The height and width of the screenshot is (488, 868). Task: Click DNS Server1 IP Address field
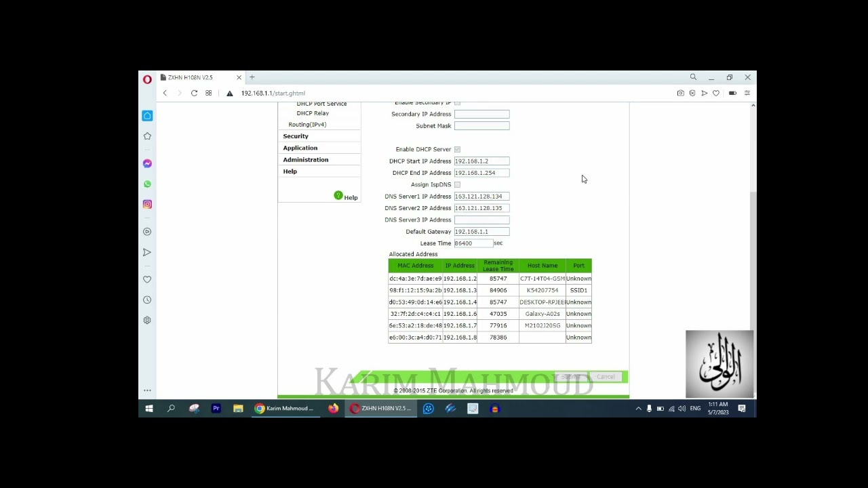tap(481, 196)
